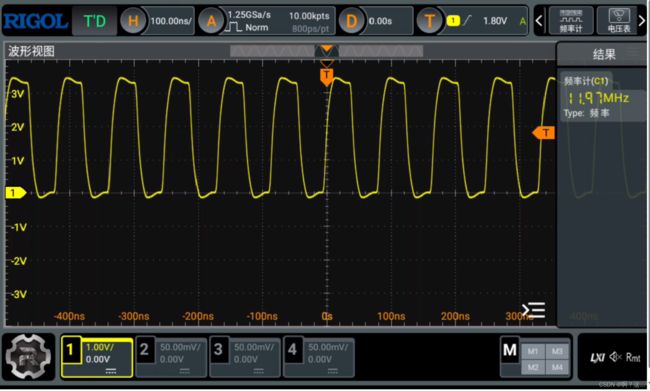650x391 pixels.
Task: Toggle channel 4 on or off
Action: pos(293,350)
